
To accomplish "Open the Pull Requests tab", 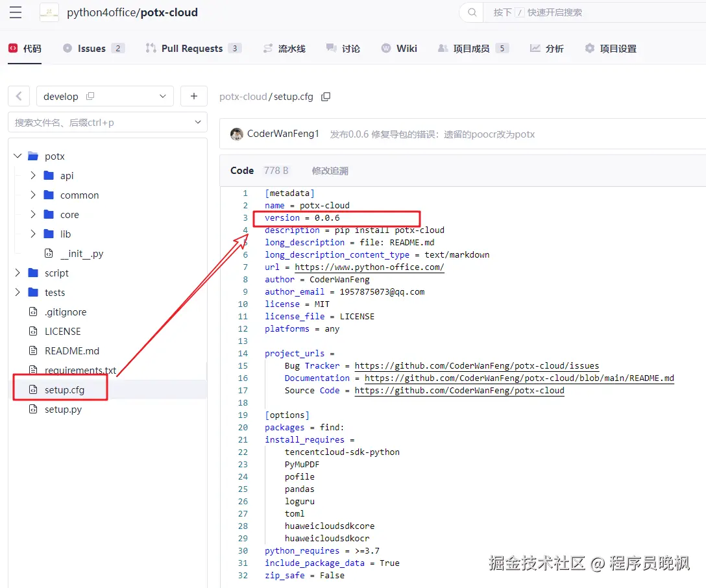I will point(193,48).
